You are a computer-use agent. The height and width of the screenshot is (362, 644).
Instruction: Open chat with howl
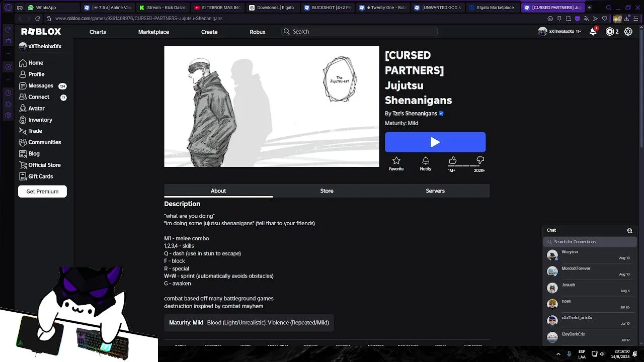pyautogui.click(x=590, y=304)
